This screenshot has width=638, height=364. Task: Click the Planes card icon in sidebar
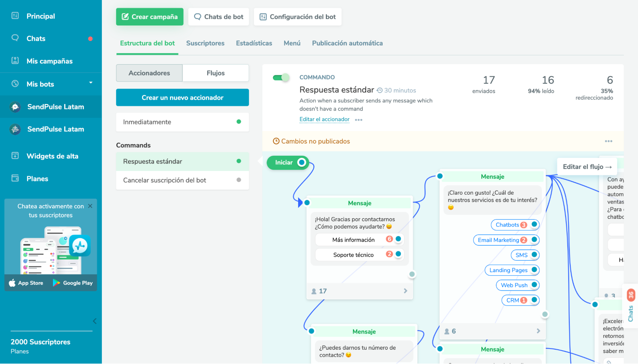click(x=15, y=178)
